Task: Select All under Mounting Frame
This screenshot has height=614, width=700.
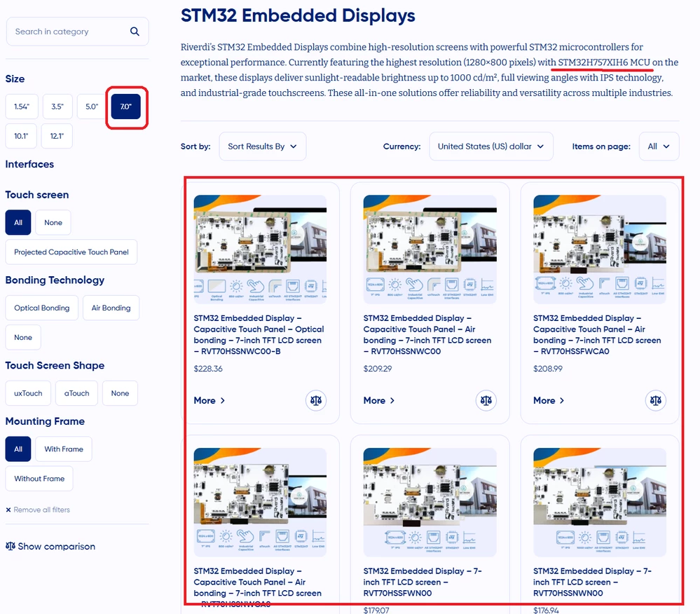Action: pyautogui.click(x=18, y=449)
